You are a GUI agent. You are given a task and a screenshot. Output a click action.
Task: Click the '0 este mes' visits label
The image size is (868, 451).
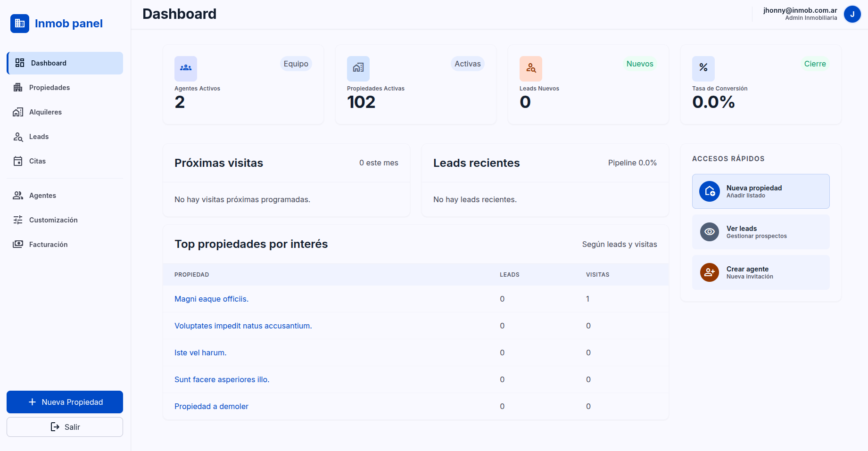(x=379, y=163)
